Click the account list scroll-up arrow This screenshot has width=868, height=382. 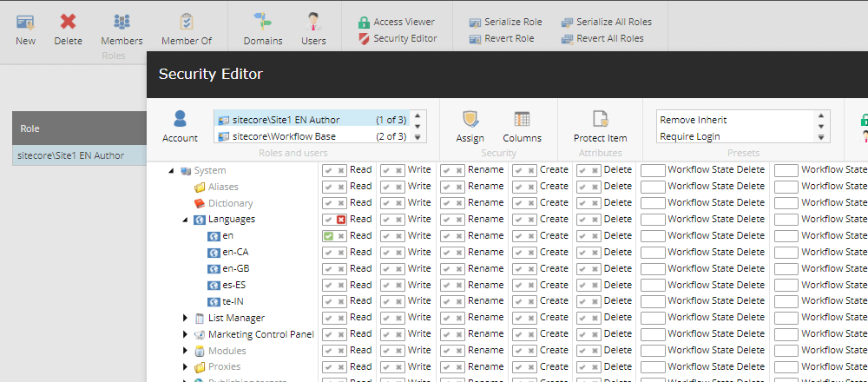pyautogui.click(x=418, y=115)
